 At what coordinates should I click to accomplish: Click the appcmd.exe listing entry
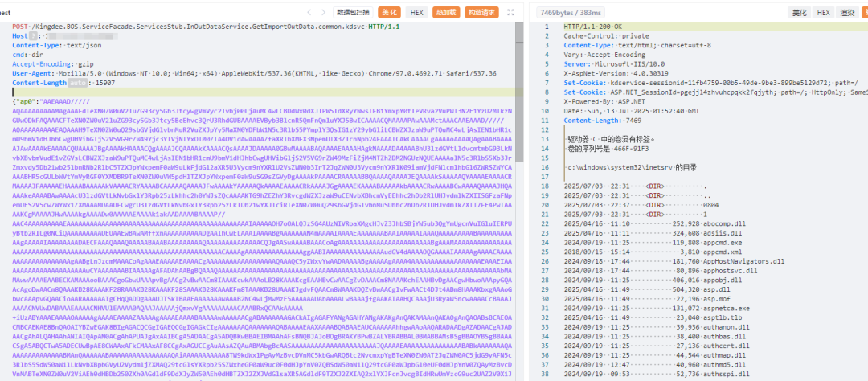pos(653,243)
